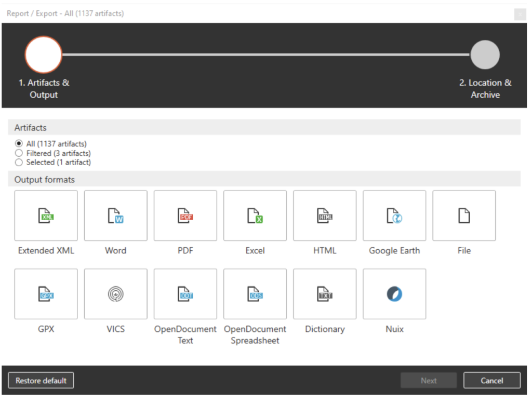Screen dimensions: 532x404
Task: Click the 'PDF' label text
Action: 185,250
